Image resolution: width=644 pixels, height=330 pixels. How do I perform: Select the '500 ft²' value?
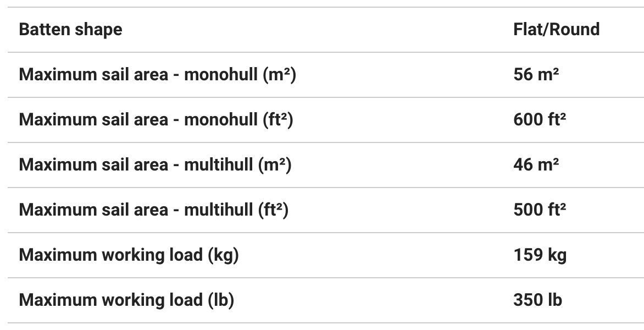(x=540, y=210)
